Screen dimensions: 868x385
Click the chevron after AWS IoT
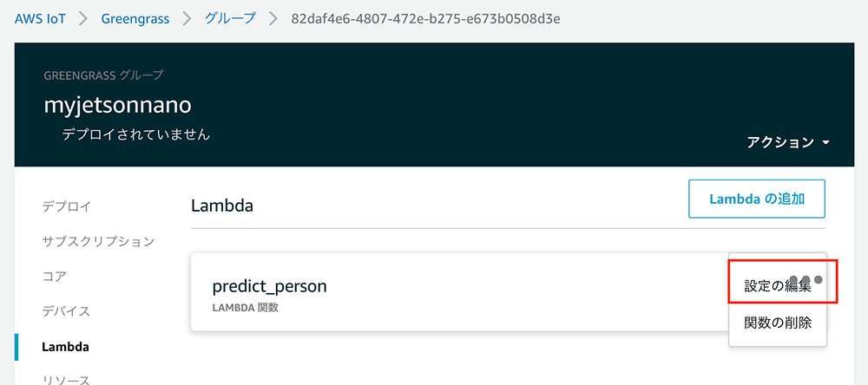pos(83,18)
